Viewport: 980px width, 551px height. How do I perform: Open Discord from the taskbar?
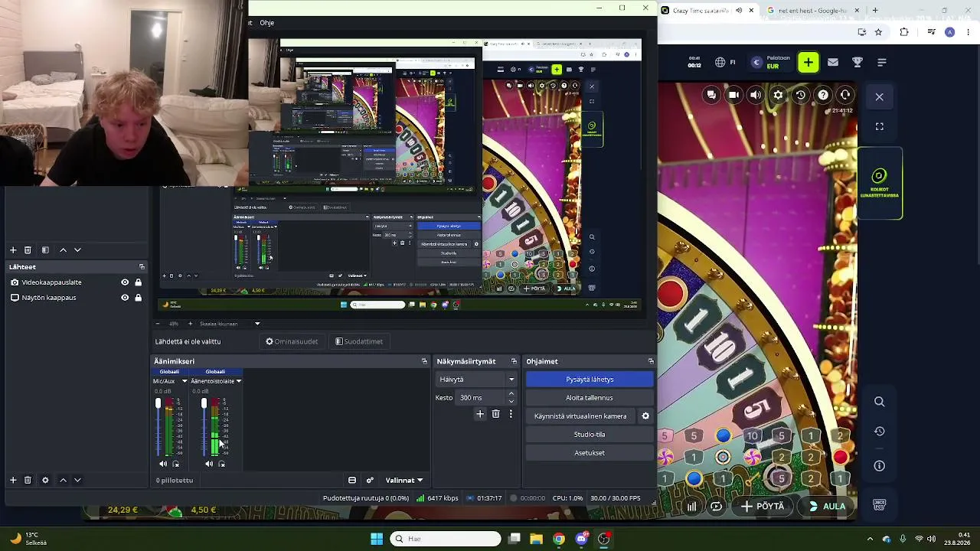[x=581, y=539]
